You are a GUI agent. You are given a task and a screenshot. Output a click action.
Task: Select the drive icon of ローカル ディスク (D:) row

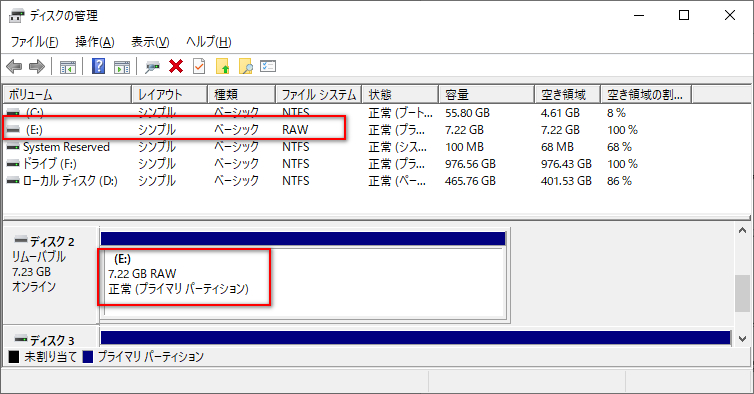[x=13, y=181]
